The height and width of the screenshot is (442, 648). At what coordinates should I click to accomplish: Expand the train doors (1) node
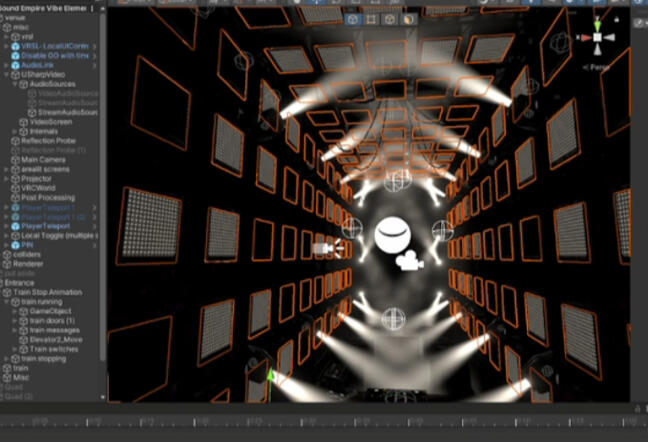(x=14, y=321)
